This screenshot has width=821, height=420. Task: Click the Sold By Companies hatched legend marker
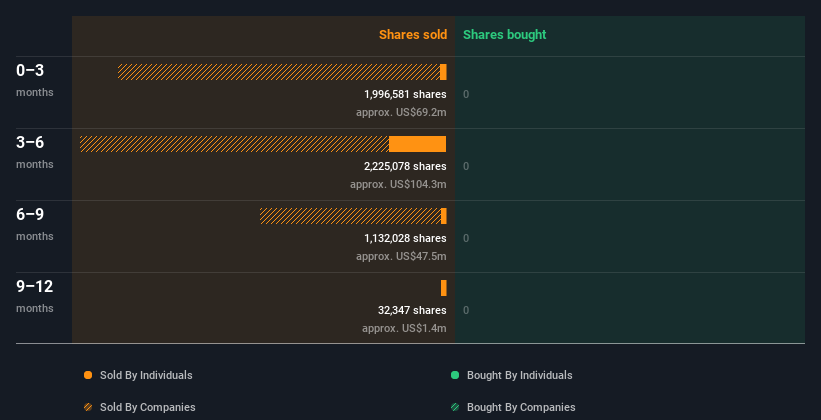point(88,407)
